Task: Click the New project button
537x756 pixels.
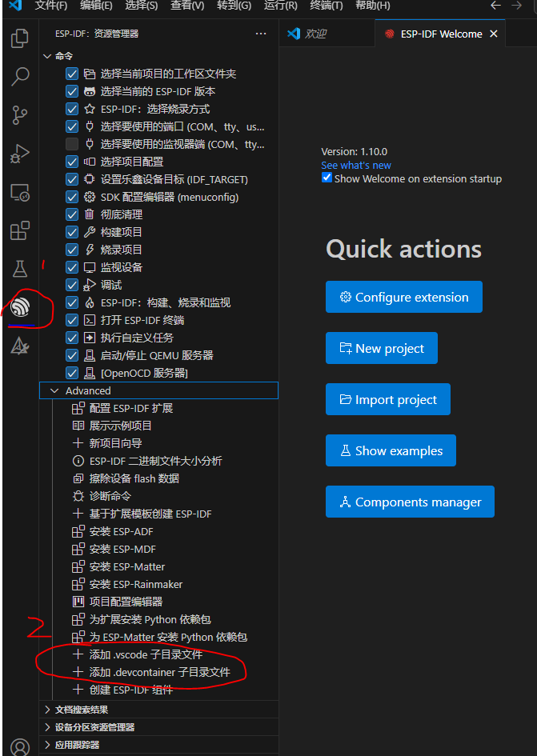Action: click(x=381, y=348)
